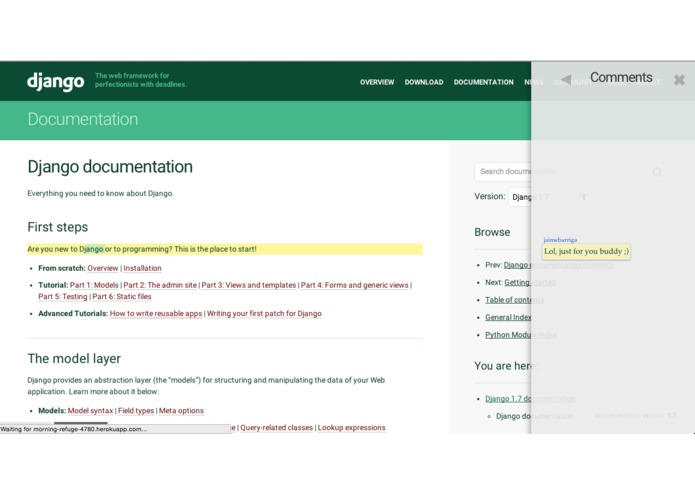Click the Comments panel title

621,78
